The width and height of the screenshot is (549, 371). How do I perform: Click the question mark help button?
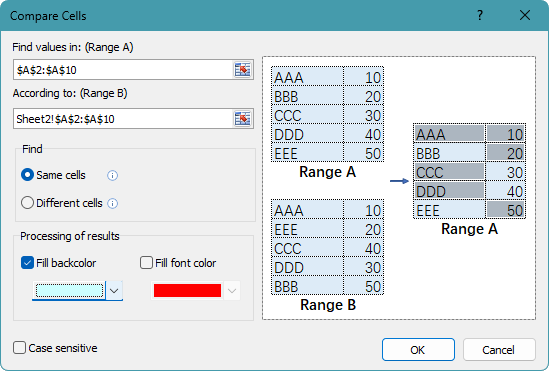point(480,15)
